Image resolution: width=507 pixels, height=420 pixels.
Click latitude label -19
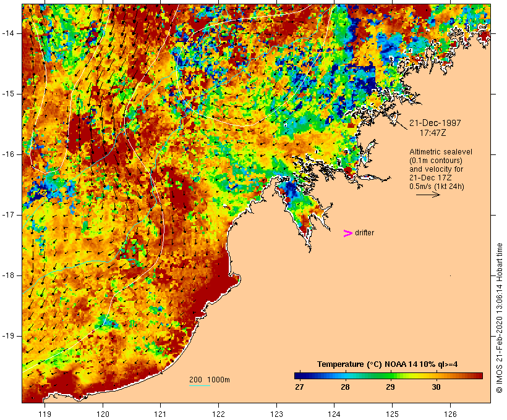tap(8, 336)
